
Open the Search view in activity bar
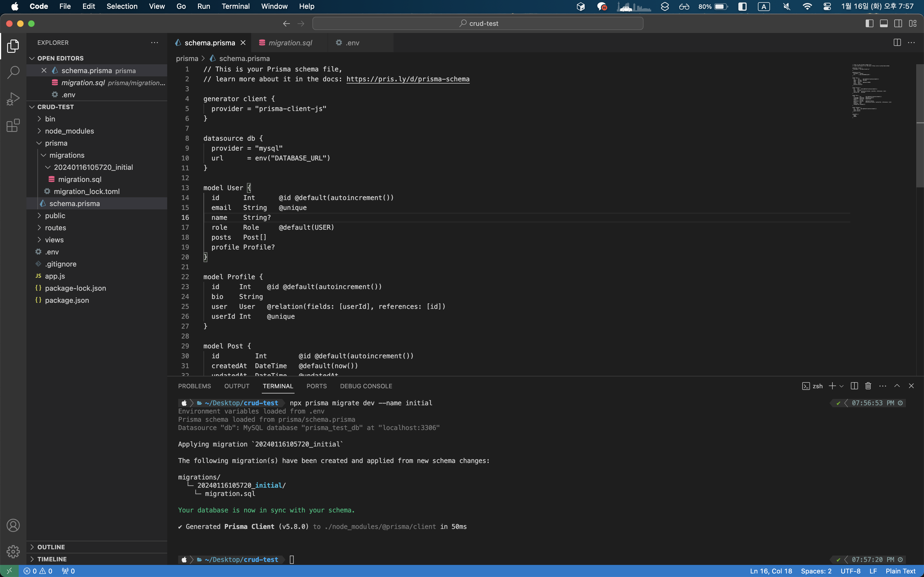click(x=13, y=72)
